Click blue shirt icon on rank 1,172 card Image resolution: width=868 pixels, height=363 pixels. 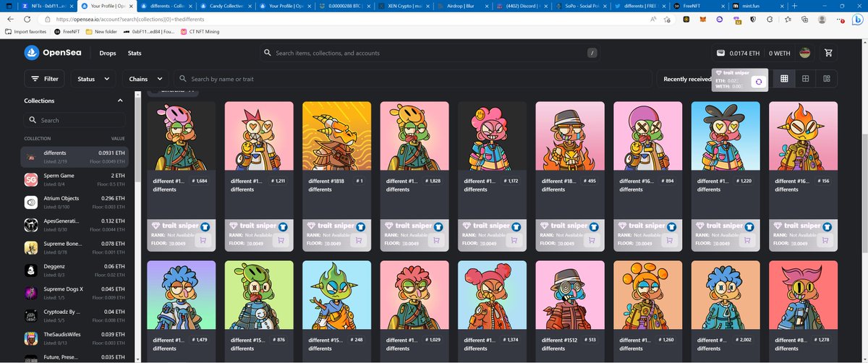point(516,226)
